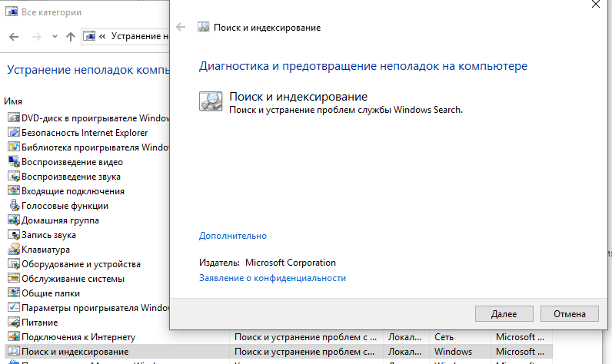Select Голосовые функции row text

coord(65,205)
